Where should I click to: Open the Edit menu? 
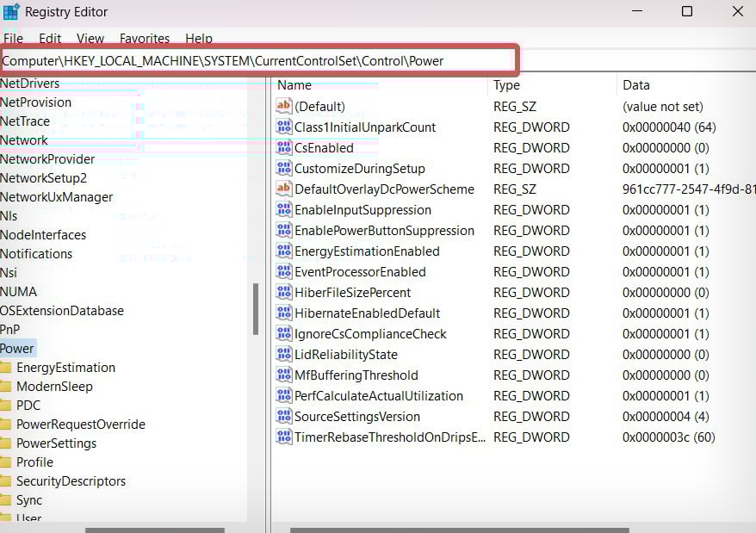point(50,38)
